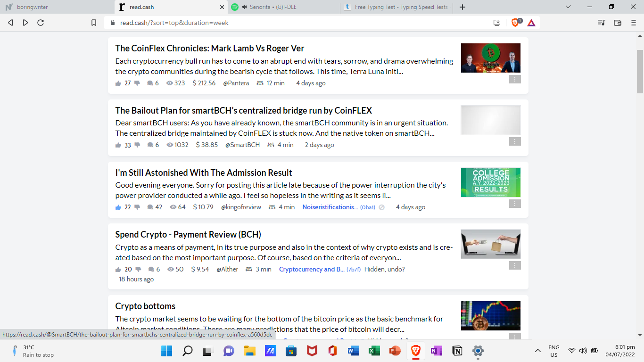
Task: Switch to the boringwriter tab
Action: pyautogui.click(x=58, y=7)
